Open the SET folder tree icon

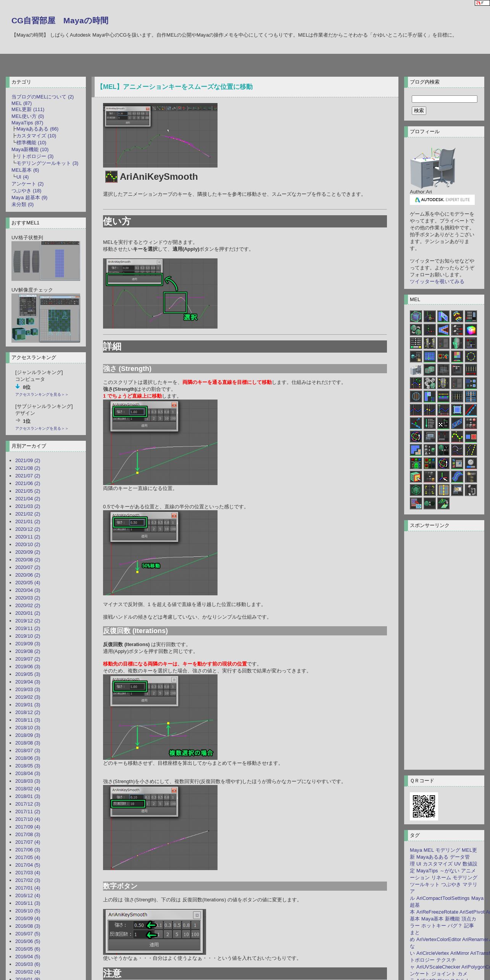click(x=471, y=477)
